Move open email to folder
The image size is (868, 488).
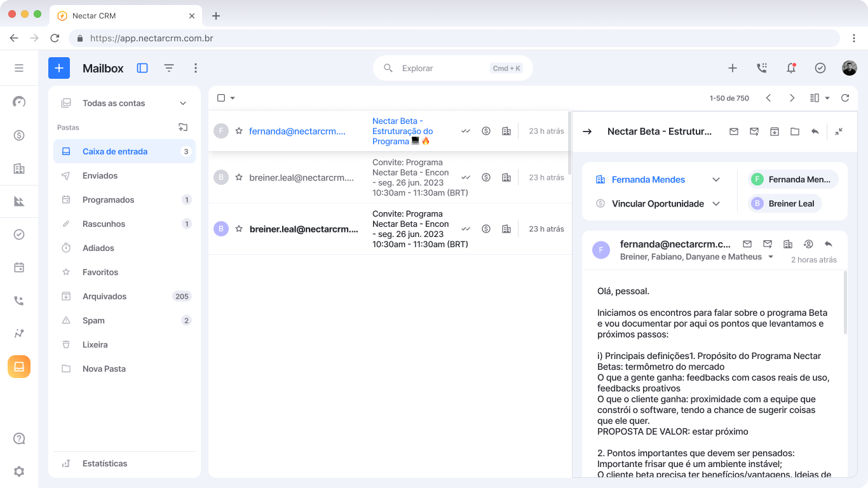pos(795,132)
